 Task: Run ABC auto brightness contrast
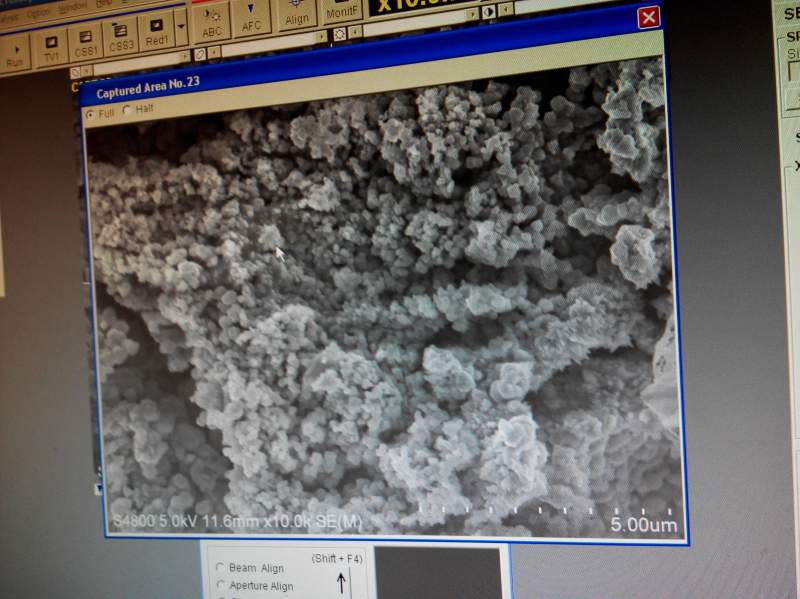(x=212, y=23)
